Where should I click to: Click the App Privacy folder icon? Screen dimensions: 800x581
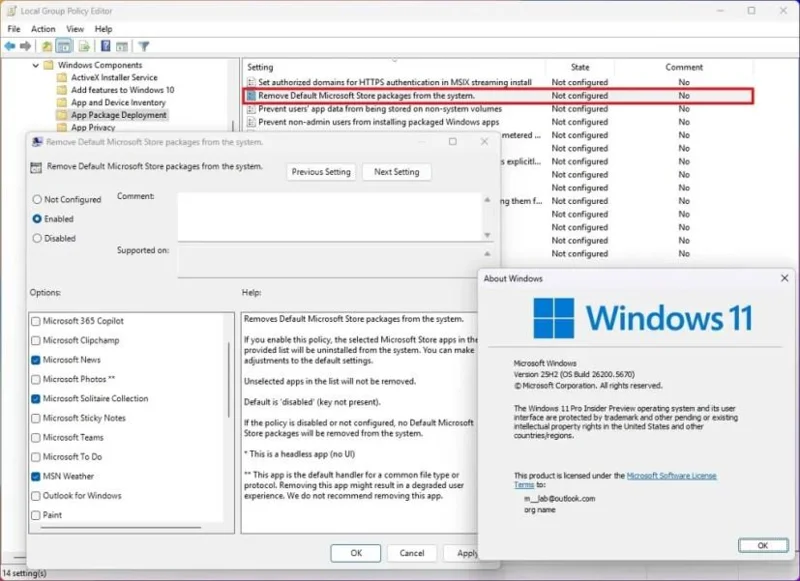pyautogui.click(x=62, y=128)
